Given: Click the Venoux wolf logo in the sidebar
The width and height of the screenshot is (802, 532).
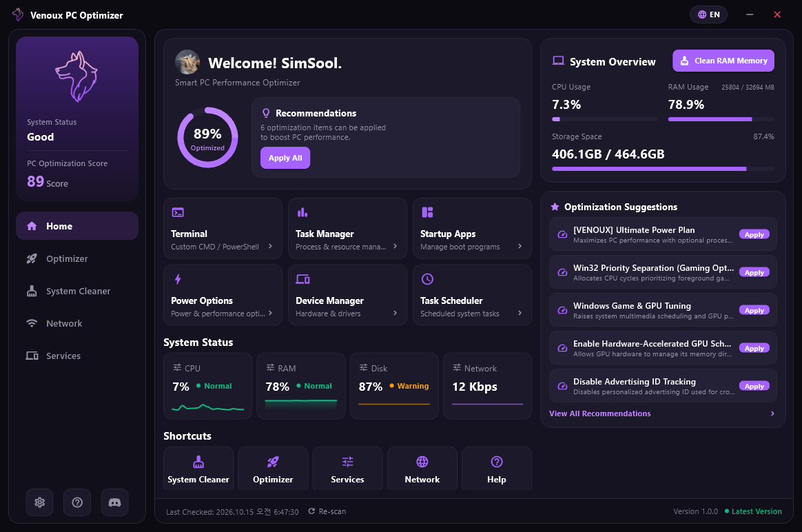Looking at the screenshot, I should tap(76, 76).
